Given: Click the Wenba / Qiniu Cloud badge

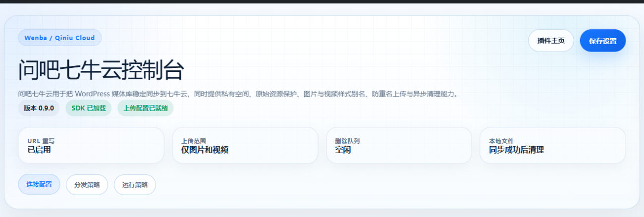Looking at the screenshot, I should tap(59, 38).
